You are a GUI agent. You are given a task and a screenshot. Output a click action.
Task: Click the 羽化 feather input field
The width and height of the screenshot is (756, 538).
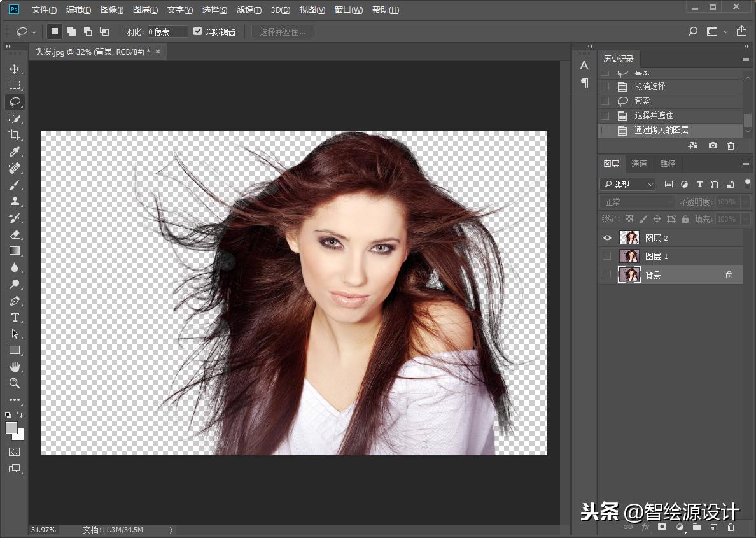(167, 32)
